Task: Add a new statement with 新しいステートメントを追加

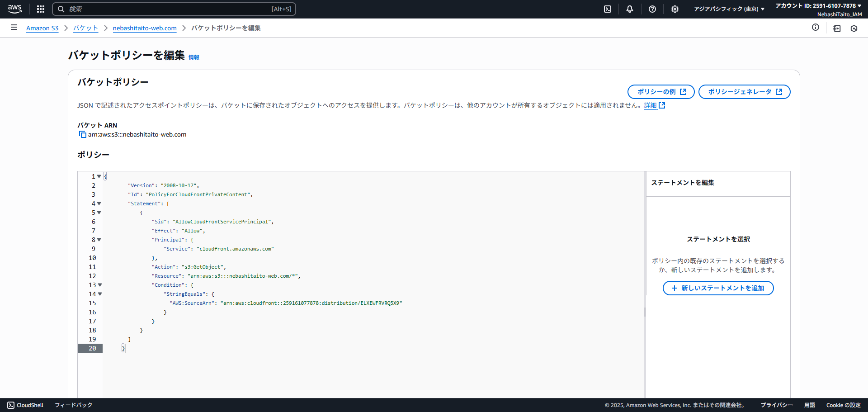Action: click(718, 288)
